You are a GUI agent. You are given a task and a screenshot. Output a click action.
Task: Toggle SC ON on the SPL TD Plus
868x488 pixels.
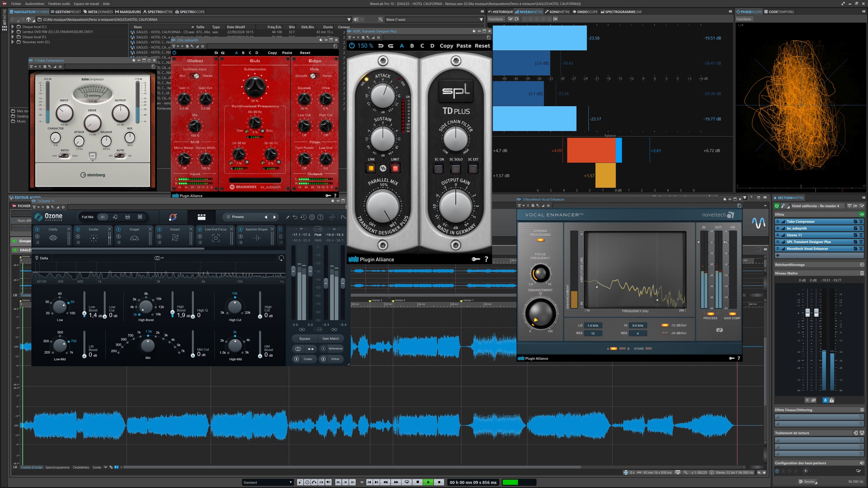click(x=439, y=168)
